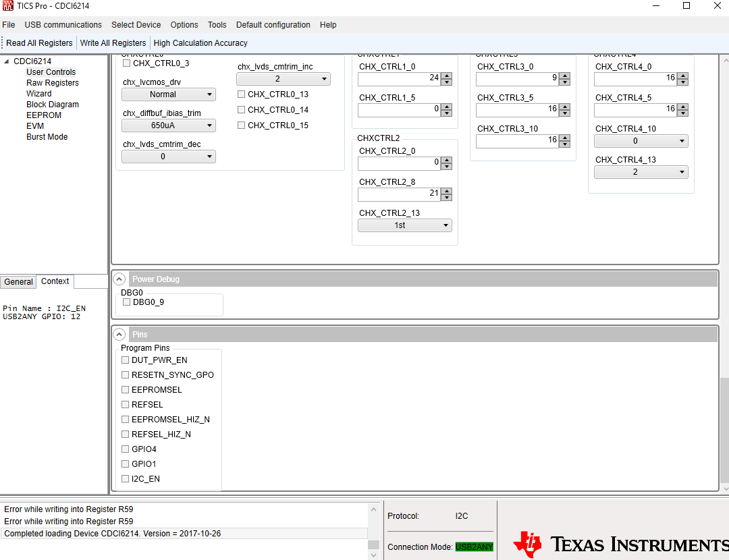Increase CHX_CTRL3_0 using up spinner
The width and height of the screenshot is (729, 560).
pyautogui.click(x=565, y=76)
